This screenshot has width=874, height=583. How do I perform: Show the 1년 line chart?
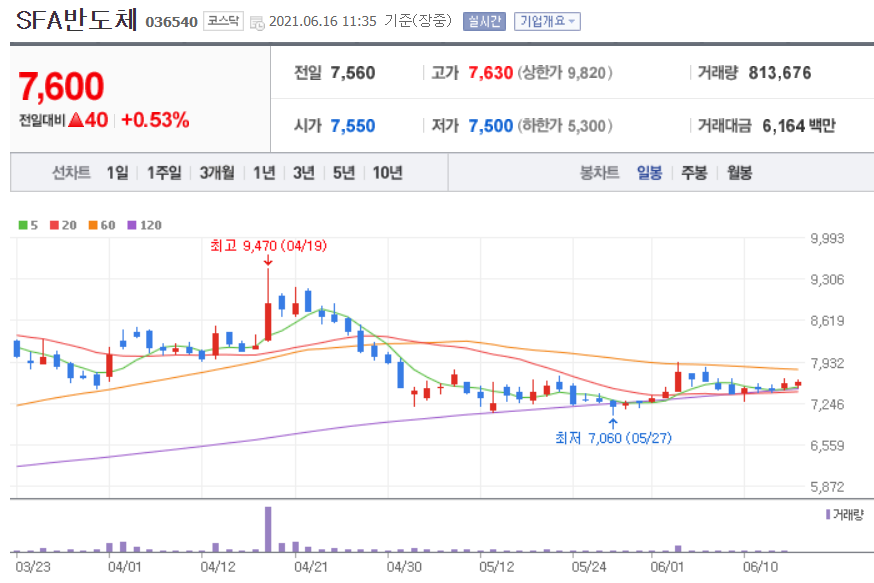264,173
